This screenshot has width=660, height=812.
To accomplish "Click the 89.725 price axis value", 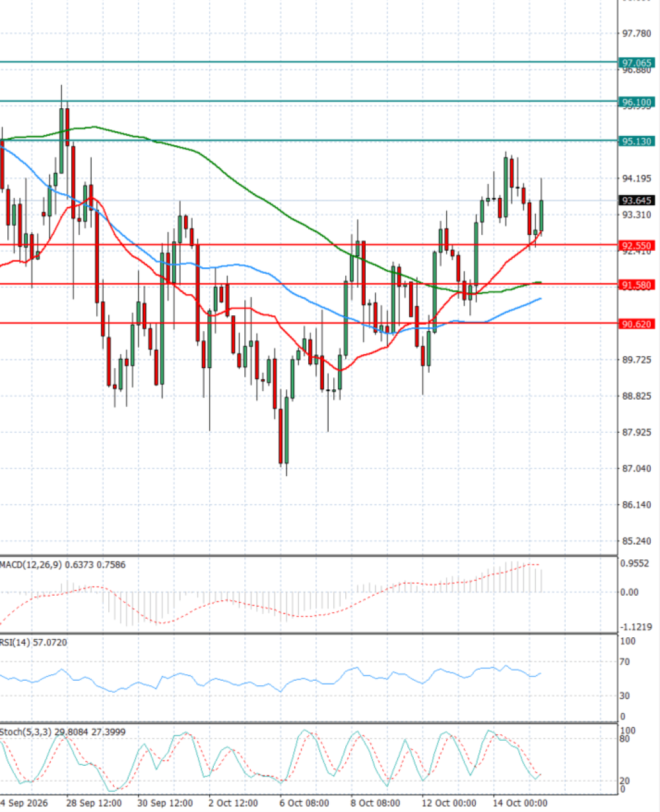I will (638, 359).
